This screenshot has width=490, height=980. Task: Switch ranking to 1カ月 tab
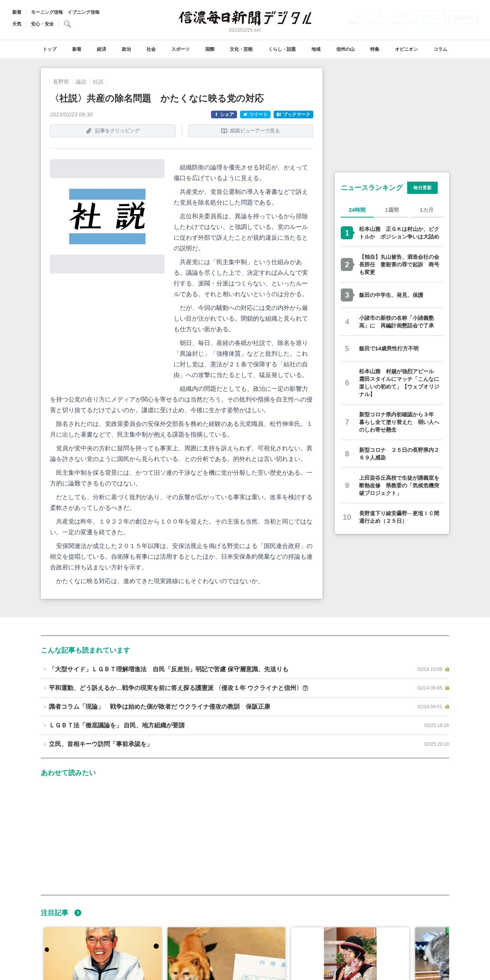pos(426,210)
